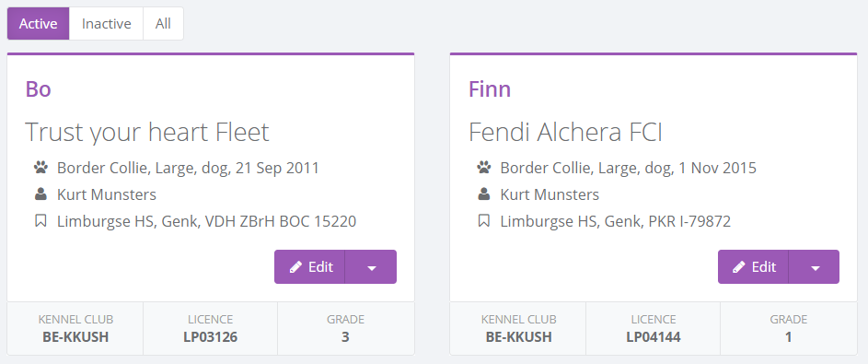Screen dimensions: 868x364
Task: Show Inactive dogs
Action: (x=106, y=24)
